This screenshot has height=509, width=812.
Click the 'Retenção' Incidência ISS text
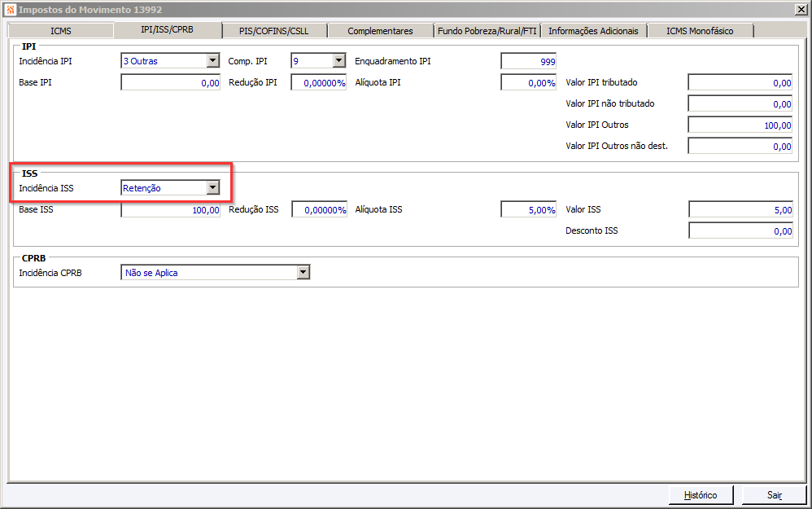coord(142,188)
